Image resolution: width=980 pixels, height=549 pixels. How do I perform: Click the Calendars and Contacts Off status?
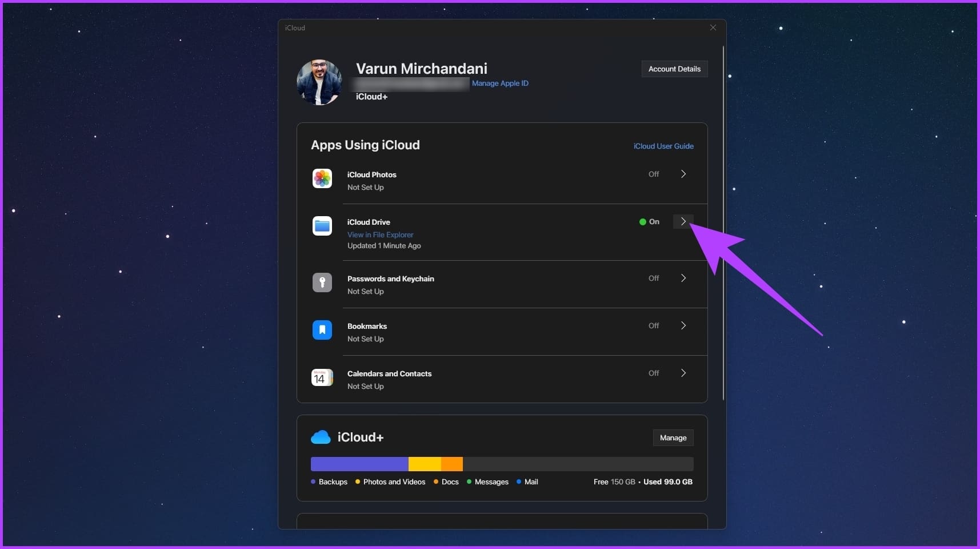654,373
